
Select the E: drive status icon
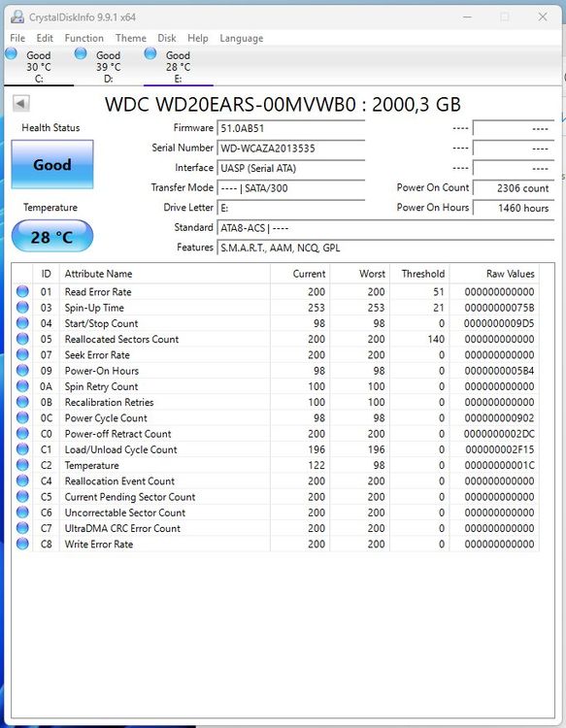tap(150, 53)
